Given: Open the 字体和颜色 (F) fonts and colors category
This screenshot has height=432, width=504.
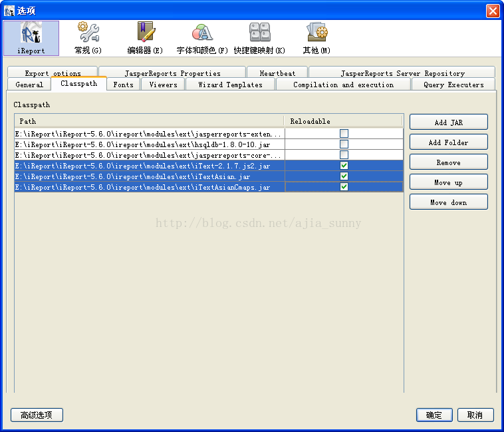Looking at the screenshot, I should pos(202,38).
